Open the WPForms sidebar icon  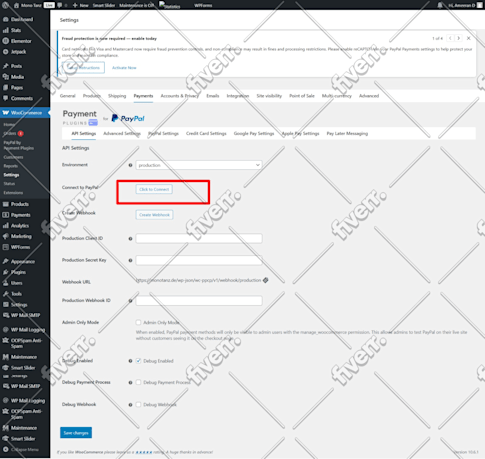coord(6,247)
